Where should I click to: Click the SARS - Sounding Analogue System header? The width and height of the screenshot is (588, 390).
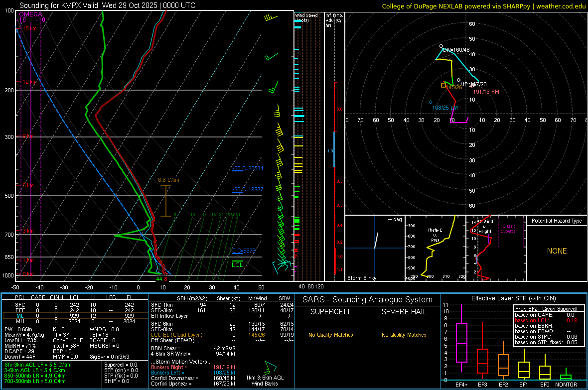tap(368, 300)
